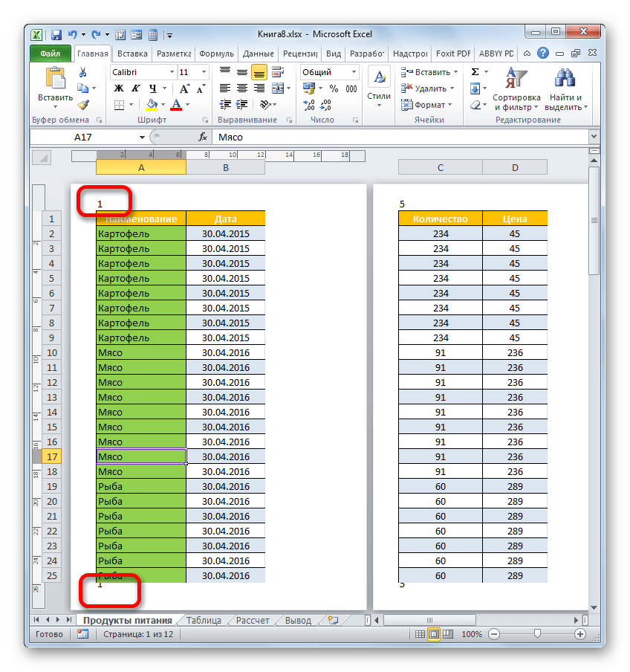Align text left
The width and height of the screenshot is (630, 672).
pos(225,88)
